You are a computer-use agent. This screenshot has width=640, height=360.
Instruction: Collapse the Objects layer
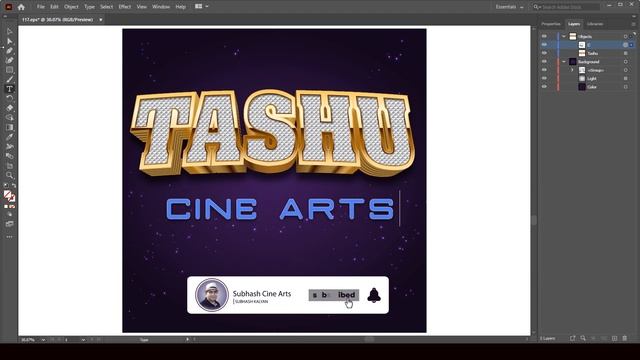tap(564, 36)
